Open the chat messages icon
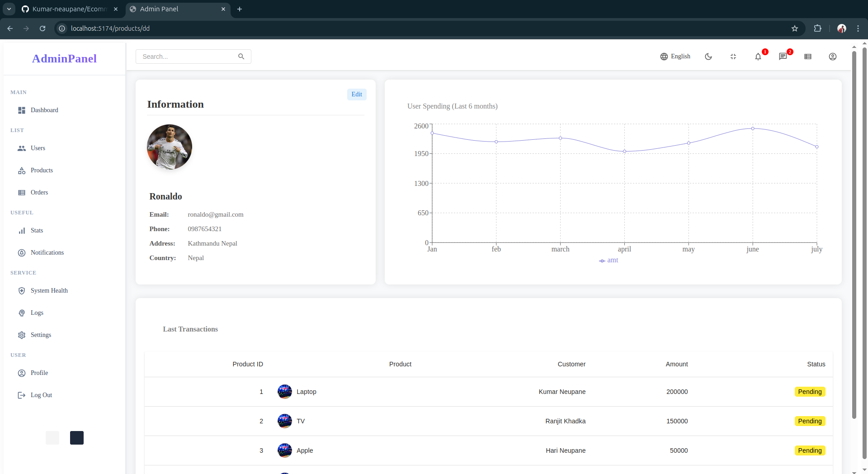 pos(783,57)
